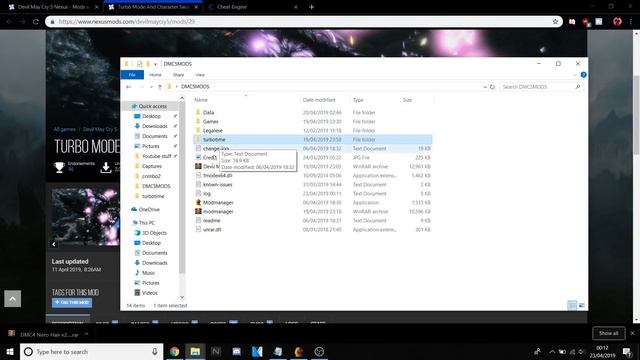Open the notification center
640x360 pixels.
(x=627, y=351)
